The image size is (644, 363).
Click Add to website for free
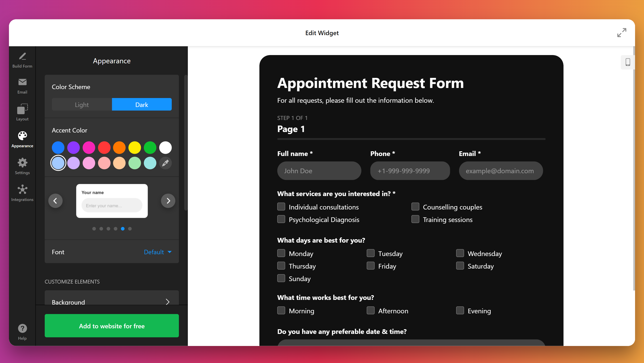pyautogui.click(x=112, y=326)
